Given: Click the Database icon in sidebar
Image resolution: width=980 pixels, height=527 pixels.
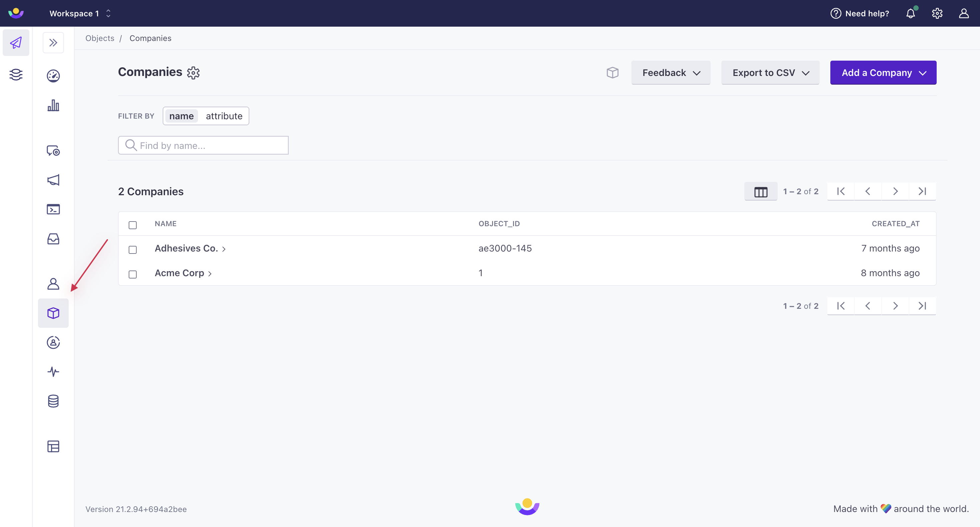Looking at the screenshot, I should pos(53,401).
